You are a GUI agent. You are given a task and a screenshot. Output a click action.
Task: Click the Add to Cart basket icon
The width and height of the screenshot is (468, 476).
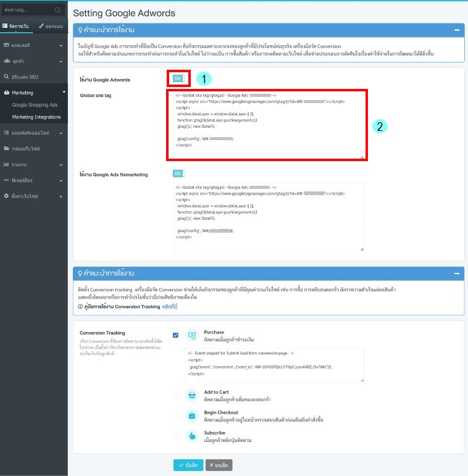click(x=192, y=395)
